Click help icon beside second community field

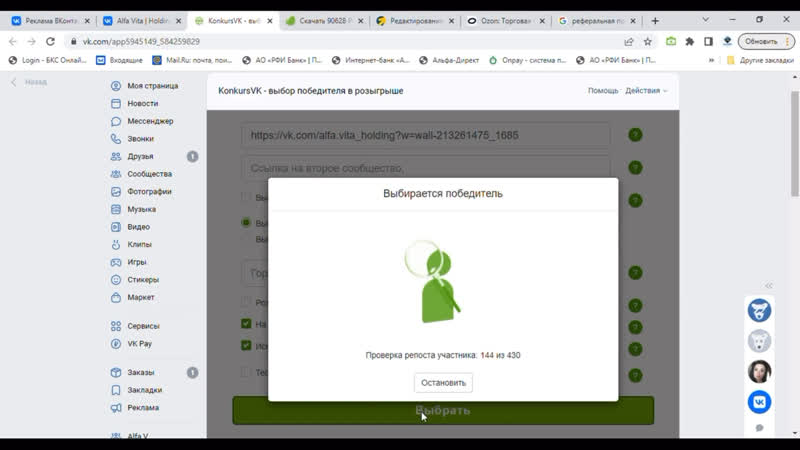point(635,167)
